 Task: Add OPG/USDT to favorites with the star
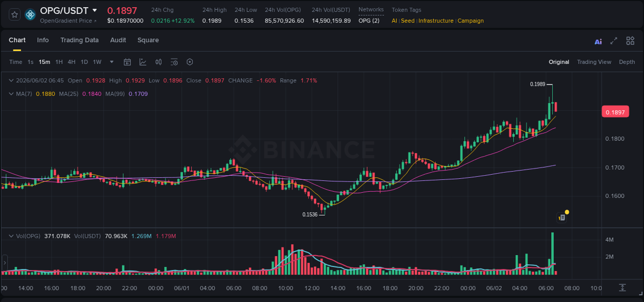click(x=15, y=14)
